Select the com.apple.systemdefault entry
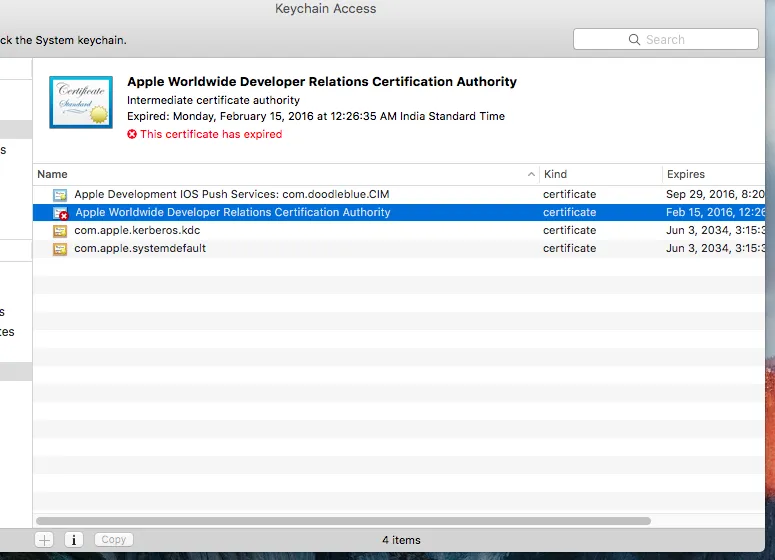The height and width of the screenshot is (560, 775). pos(140,248)
